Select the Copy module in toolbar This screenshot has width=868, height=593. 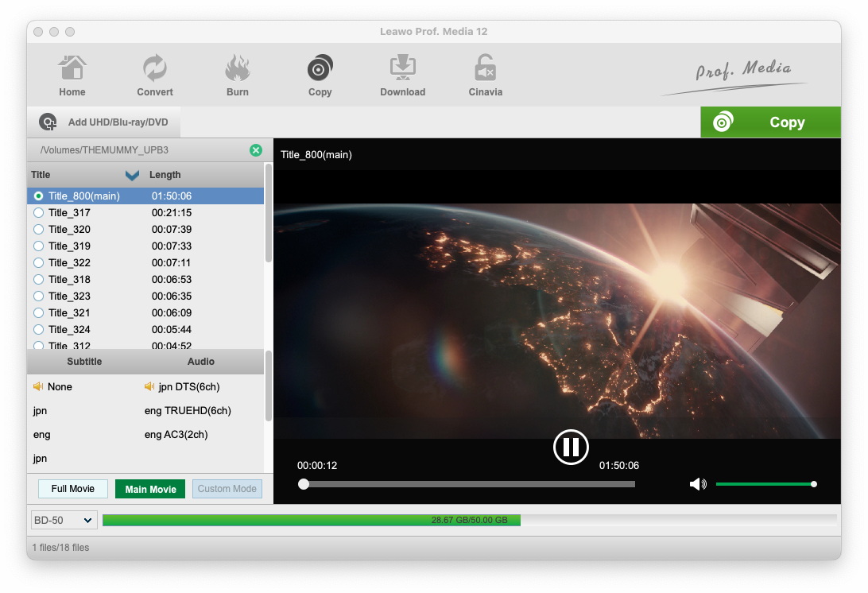(320, 76)
